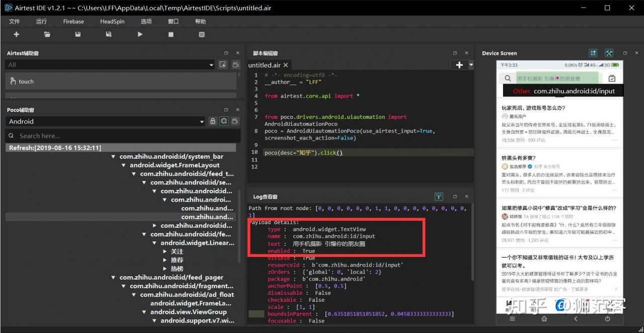The width and height of the screenshot is (644, 333).
Task: Open the Poco 'Android' mode dropdown
Action: click(x=202, y=121)
